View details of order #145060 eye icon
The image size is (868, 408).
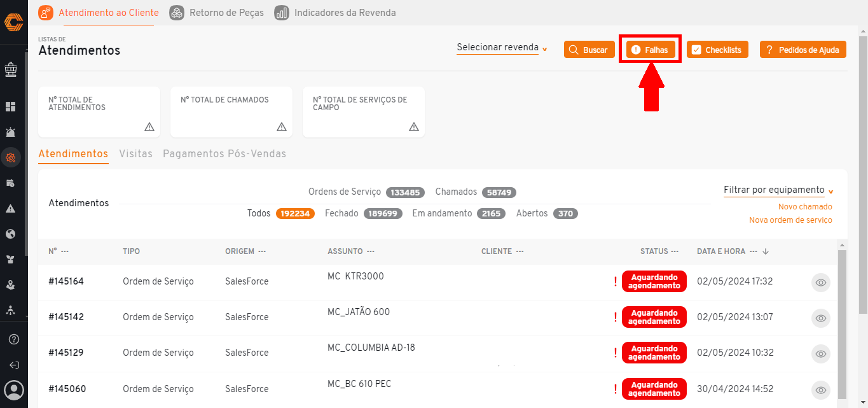[821, 390]
